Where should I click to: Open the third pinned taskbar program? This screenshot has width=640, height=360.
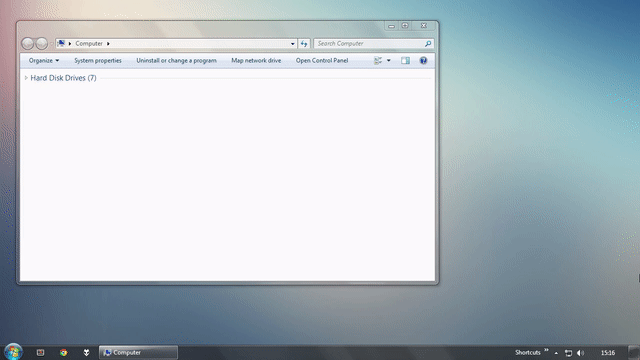click(86, 352)
